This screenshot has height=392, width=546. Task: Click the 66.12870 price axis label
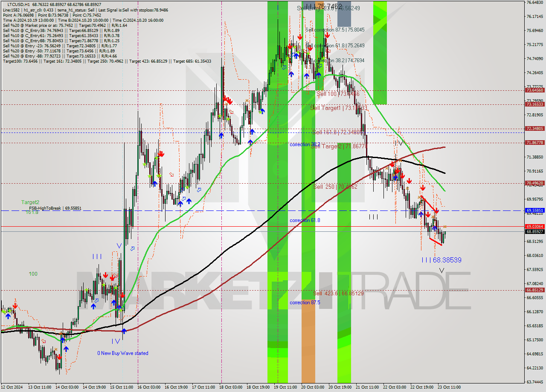click(534, 312)
